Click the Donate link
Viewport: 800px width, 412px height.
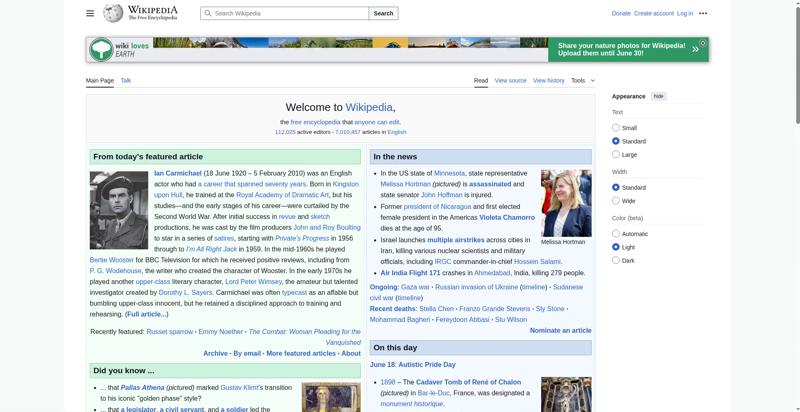click(621, 13)
